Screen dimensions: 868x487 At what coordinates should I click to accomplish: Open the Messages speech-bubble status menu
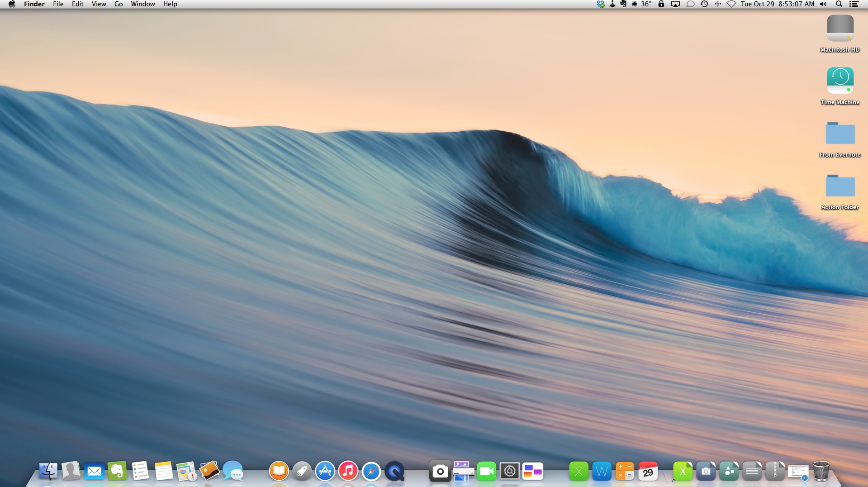click(690, 4)
